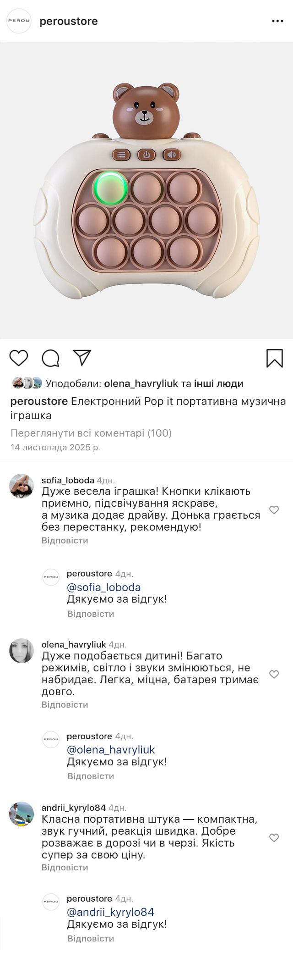Open olena_havryliuk's profile avatar
293x980 pixels.
(x=22, y=650)
